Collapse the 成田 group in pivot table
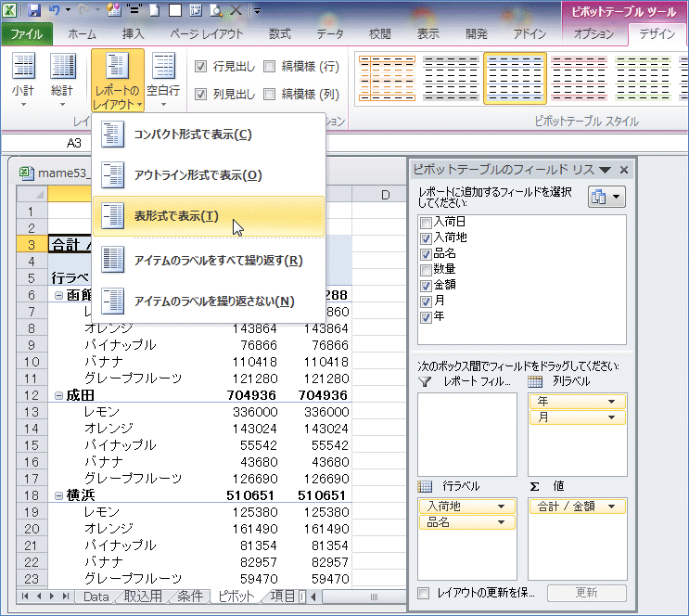The image size is (689, 616). tap(58, 394)
